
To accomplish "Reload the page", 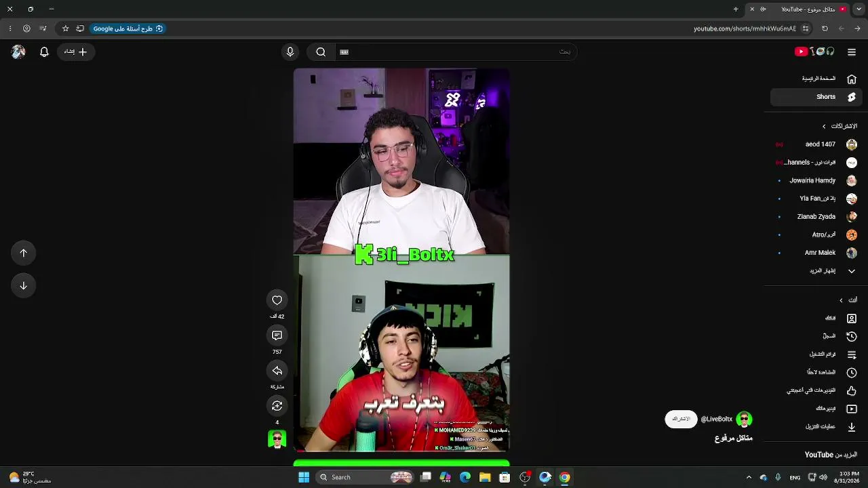I will (825, 28).
